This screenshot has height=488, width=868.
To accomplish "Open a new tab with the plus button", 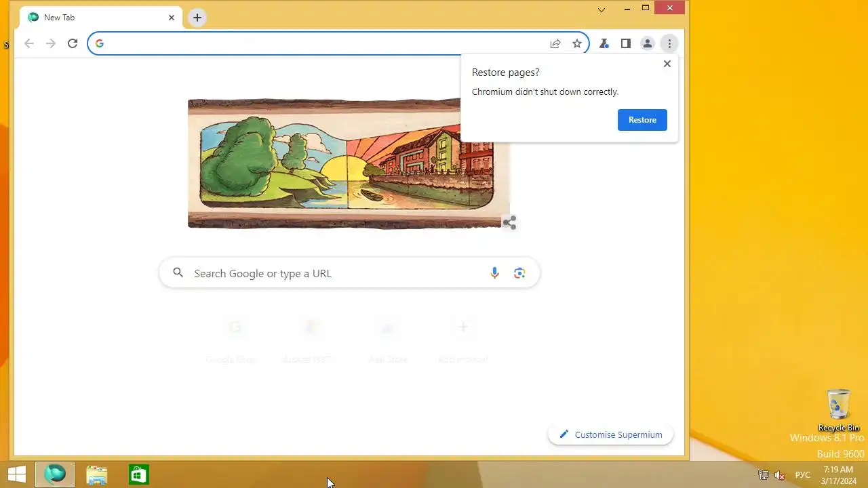I will tap(197, 18).
